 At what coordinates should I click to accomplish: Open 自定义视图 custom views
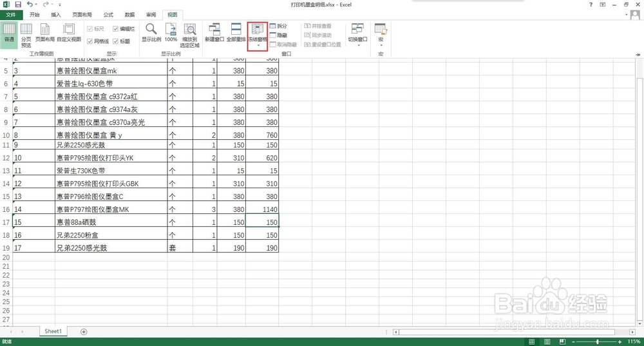(x=69, y=33)
